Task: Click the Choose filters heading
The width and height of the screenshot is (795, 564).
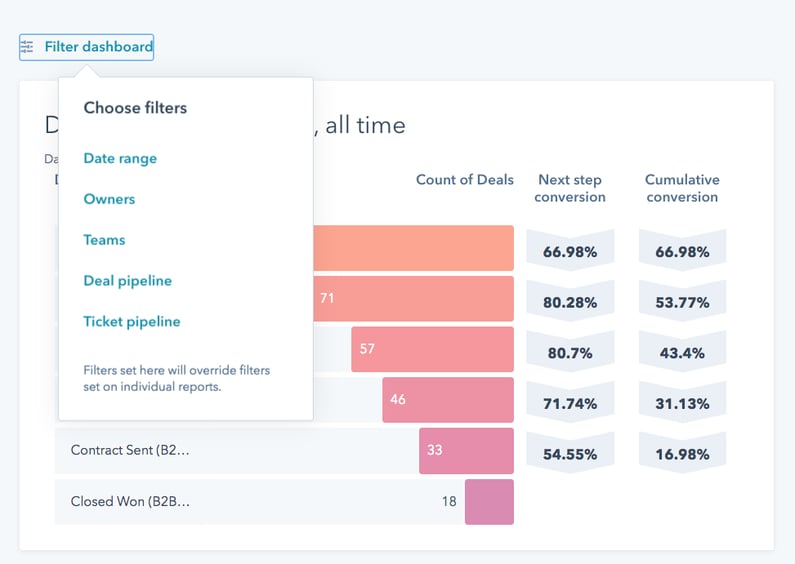Action: coord(135,108)
